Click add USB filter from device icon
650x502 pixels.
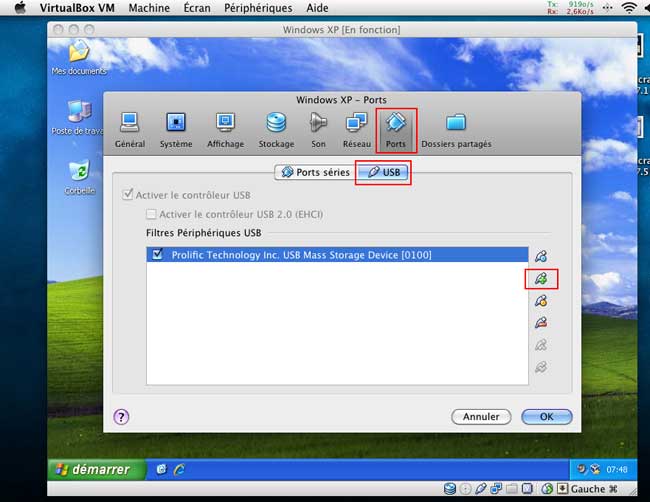tap(541, 278)
